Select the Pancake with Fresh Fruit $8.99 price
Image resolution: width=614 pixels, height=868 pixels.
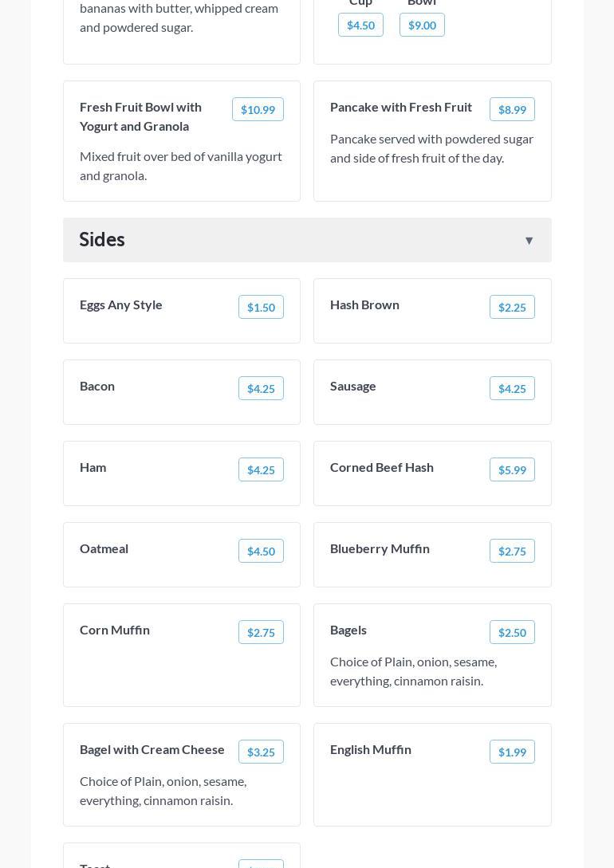pyautogui.click(x=512, y=110)
